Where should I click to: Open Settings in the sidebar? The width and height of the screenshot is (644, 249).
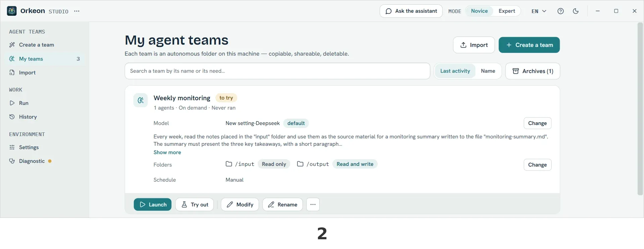tap(45, 147)
